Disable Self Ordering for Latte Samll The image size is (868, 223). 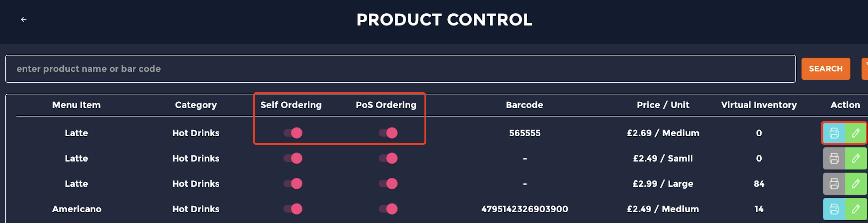click(x=293, y=158)
